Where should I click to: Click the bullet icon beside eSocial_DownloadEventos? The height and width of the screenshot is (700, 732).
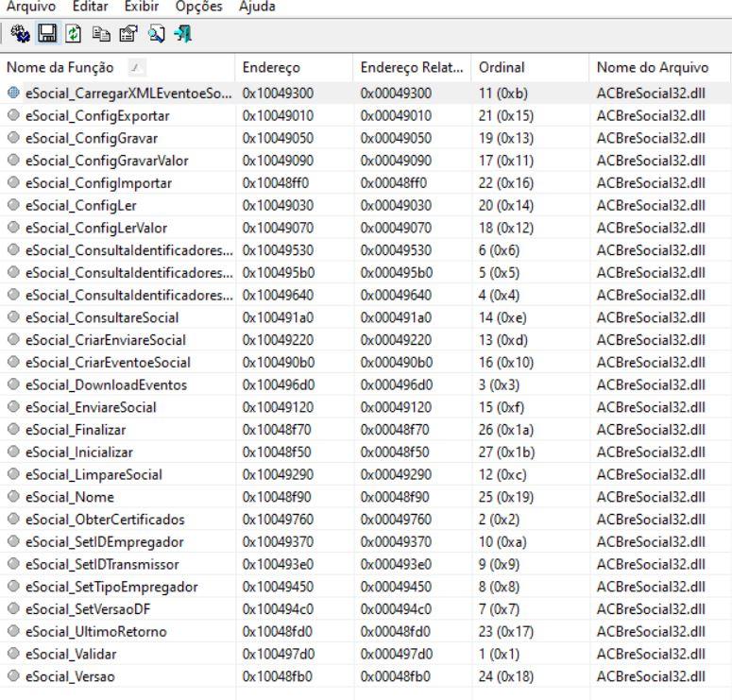point(13,384)
